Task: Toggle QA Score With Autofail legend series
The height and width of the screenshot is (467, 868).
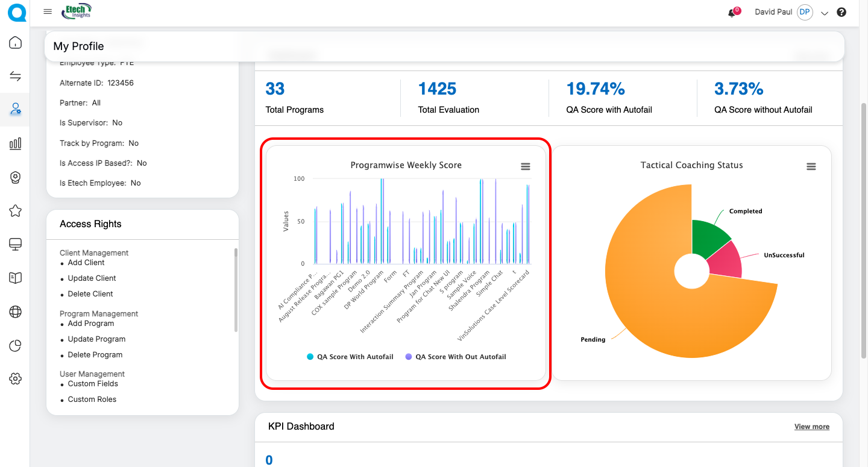Action: pos(350,357)
